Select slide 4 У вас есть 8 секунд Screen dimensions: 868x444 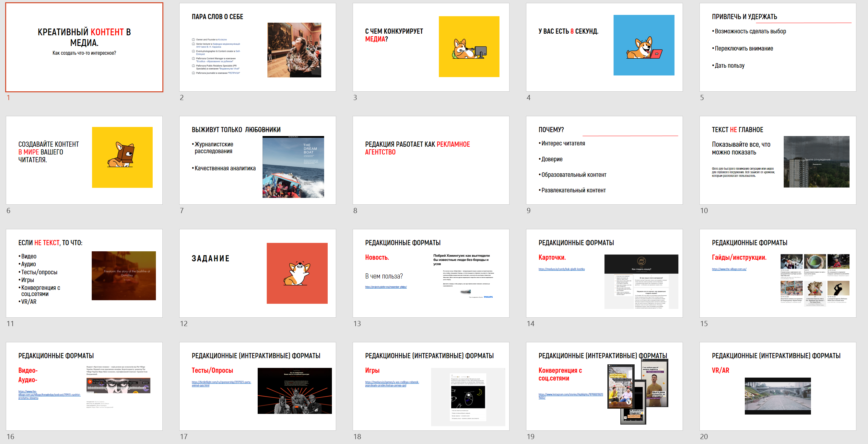[604, 47]
